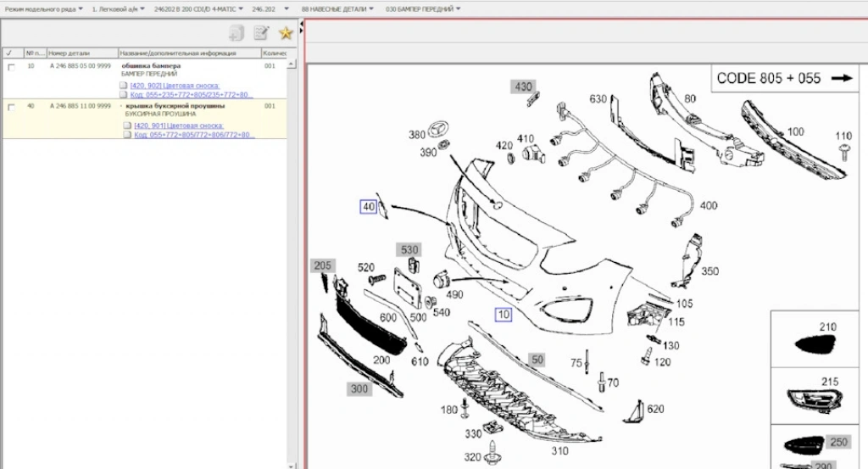
Task: Select part callout 40 on the diagram
Action: [368, 206]
